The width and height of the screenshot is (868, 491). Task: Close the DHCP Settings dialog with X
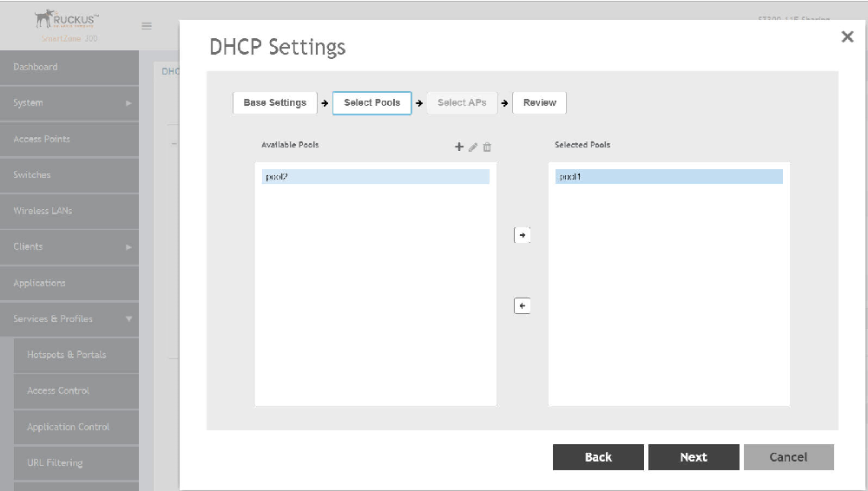847,36
